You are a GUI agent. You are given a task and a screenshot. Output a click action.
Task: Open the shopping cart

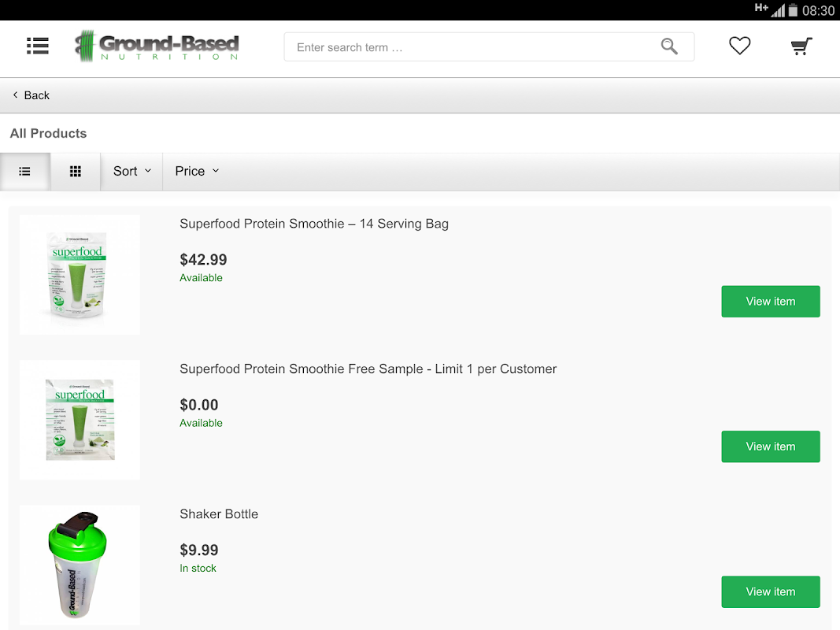point(801,46)
